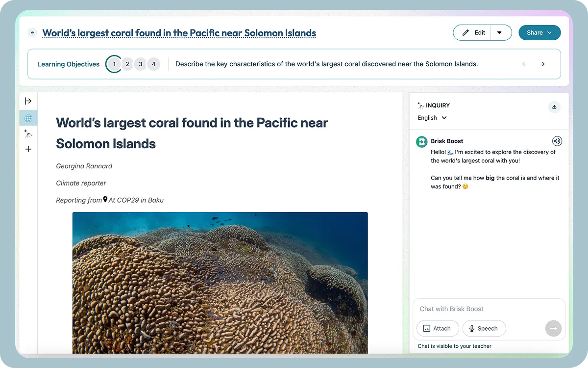
Task: Click the Brisk Boost avatar icon
Action: [421, 142]
